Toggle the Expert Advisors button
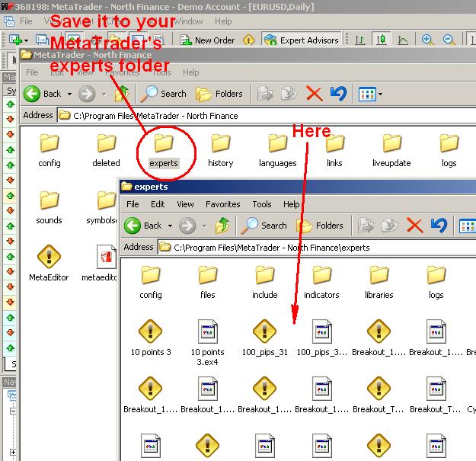This screenshot has width=476, height=461. tap(302, 40)
